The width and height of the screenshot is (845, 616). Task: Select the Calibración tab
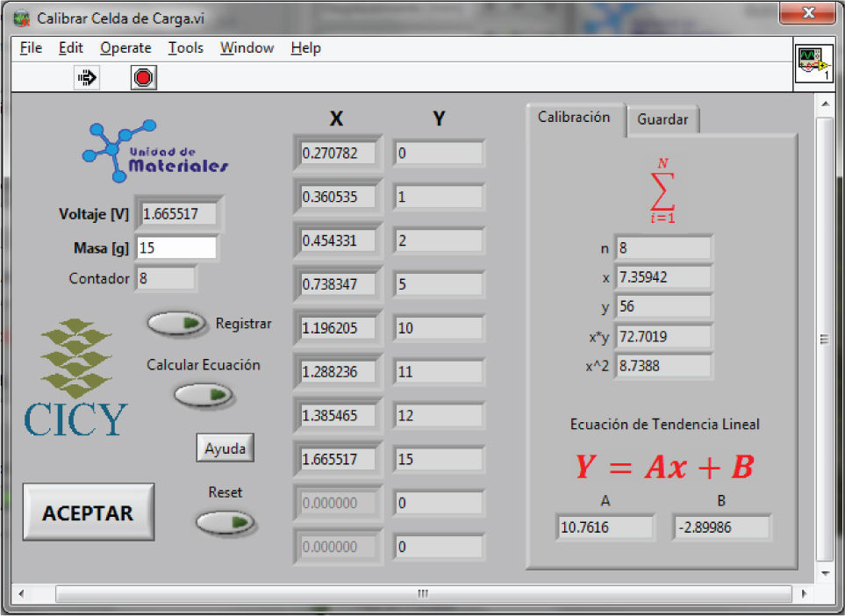[574, 118]
